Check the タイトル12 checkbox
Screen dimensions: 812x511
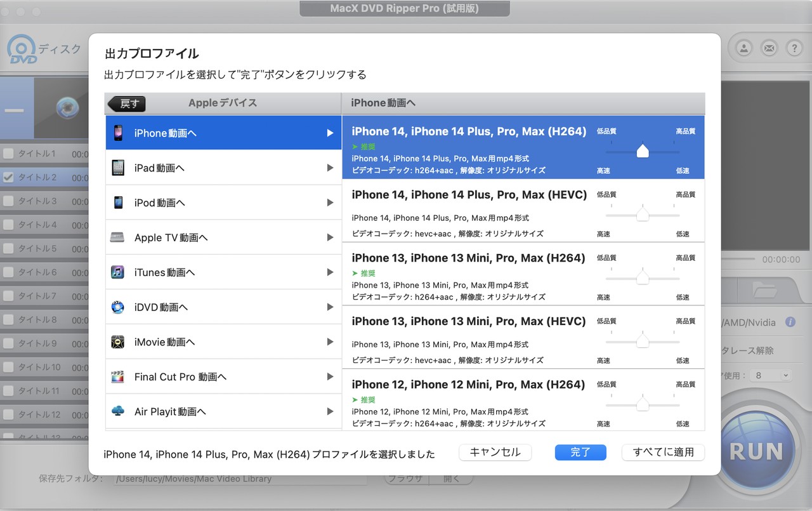[x=8, y=415]
